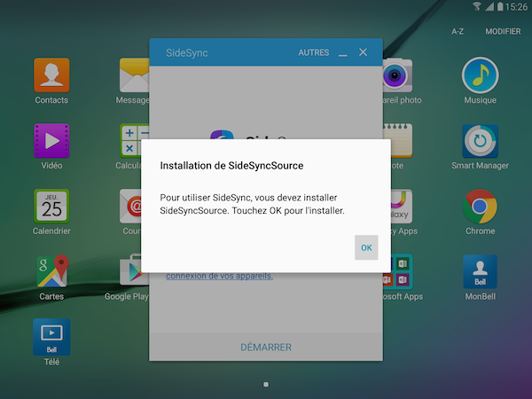This screenshot has height=399, width=532.
Task: Click the SideSync window title
Action: pyautogui.click(x=186, y=53)
